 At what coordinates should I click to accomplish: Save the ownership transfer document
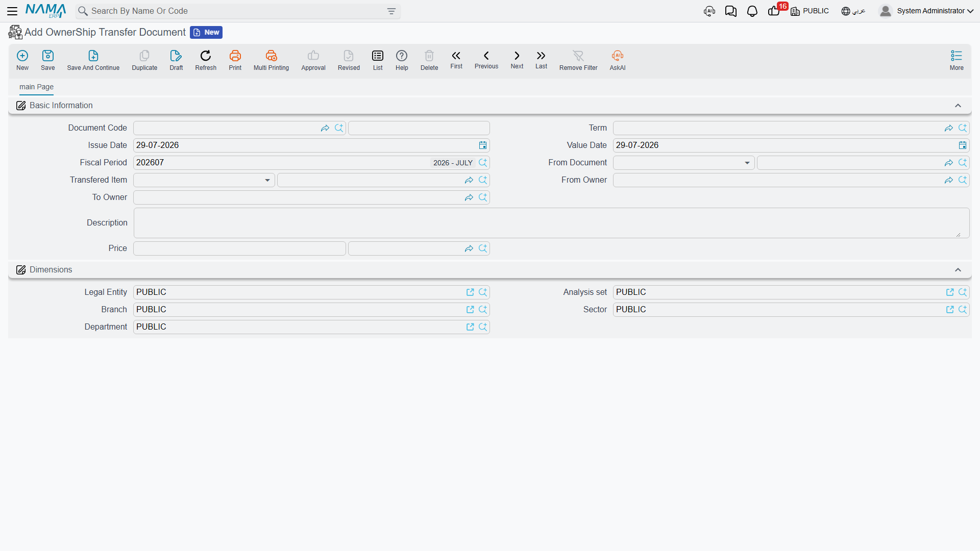pos(48,60)
